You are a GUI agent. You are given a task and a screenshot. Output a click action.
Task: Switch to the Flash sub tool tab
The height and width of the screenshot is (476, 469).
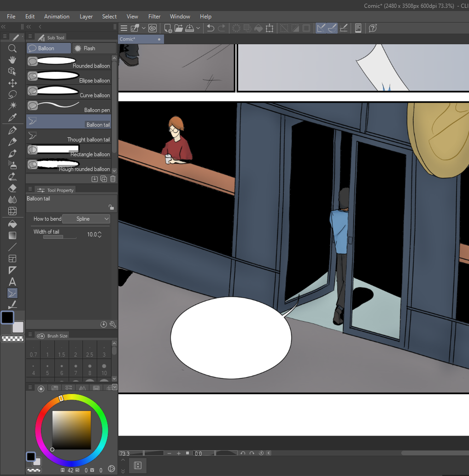(94, 48)
